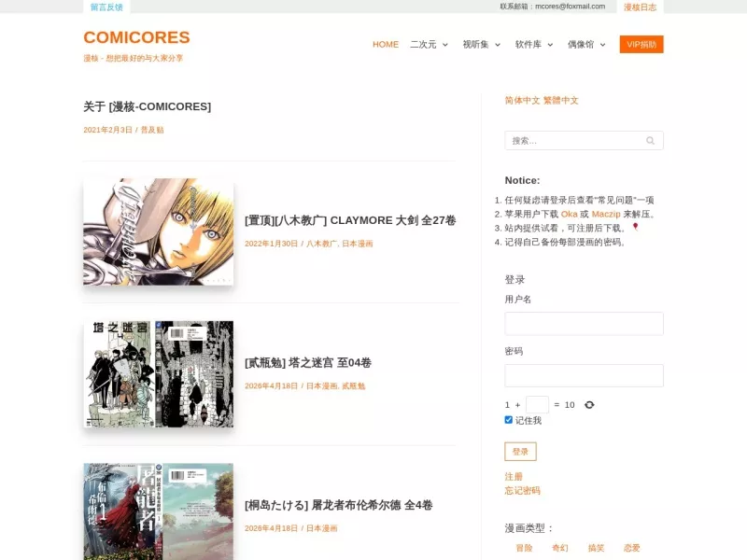Refresh the captcha math question
Screen dimensions: 747x560
589,405
